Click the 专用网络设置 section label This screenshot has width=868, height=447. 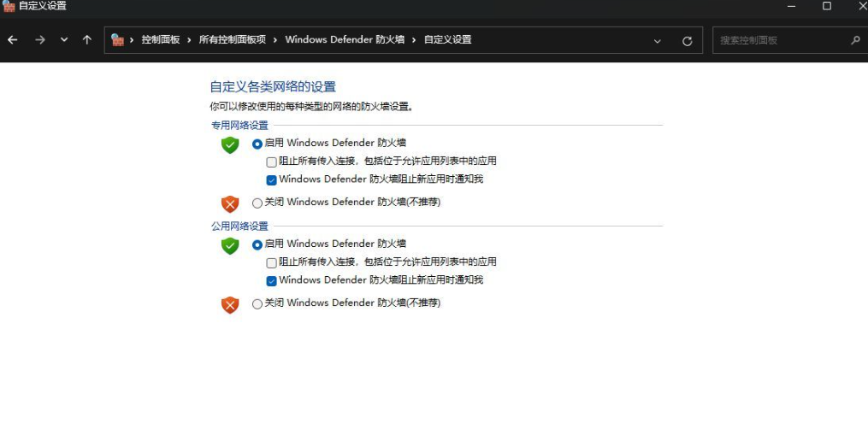[x=239, y=126]
